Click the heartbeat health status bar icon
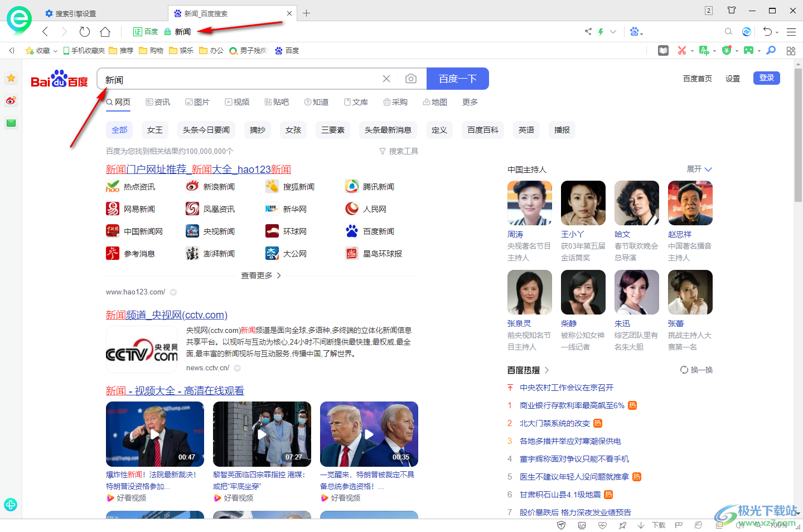The image size is (803, 532). coord(602,525)
